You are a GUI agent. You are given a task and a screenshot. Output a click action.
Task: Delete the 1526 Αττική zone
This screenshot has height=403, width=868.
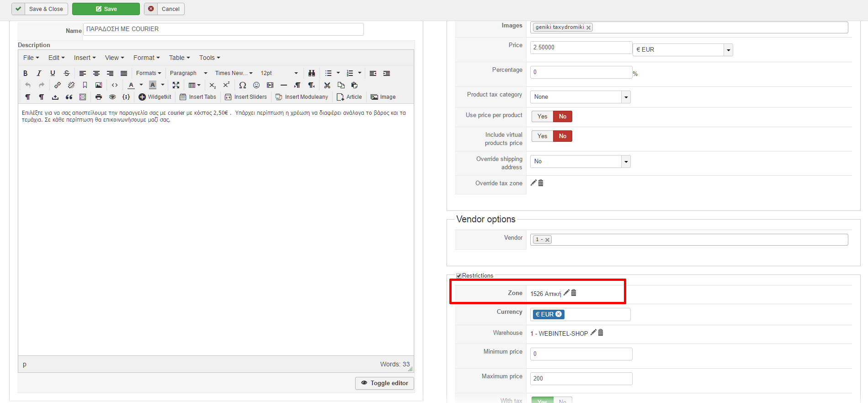(x=574, y=293)
